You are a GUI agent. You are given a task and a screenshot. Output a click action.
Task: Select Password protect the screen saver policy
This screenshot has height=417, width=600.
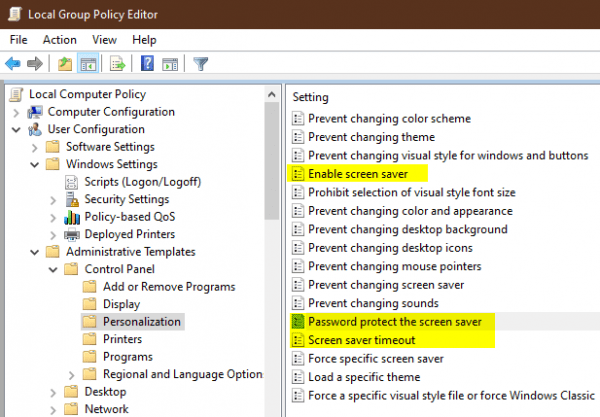pyautogui.click(x=394, y=322)
